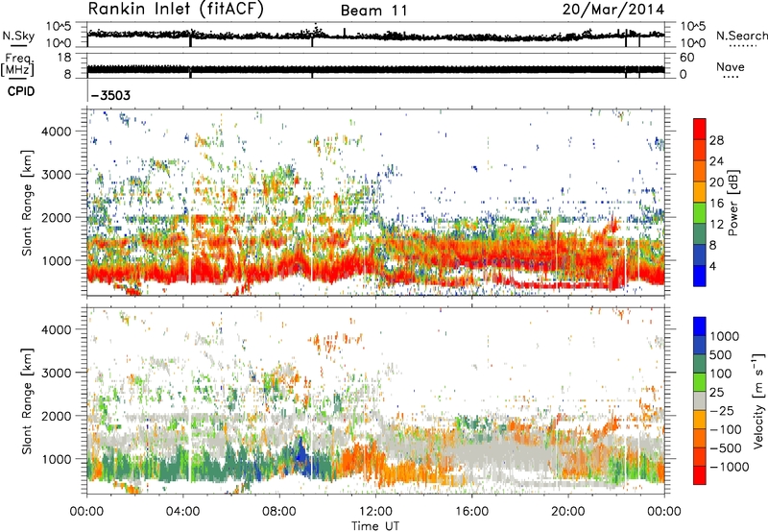Click the "20:00" time axis tick label
Screen dimensions: 768x532
tap(568, 512)
